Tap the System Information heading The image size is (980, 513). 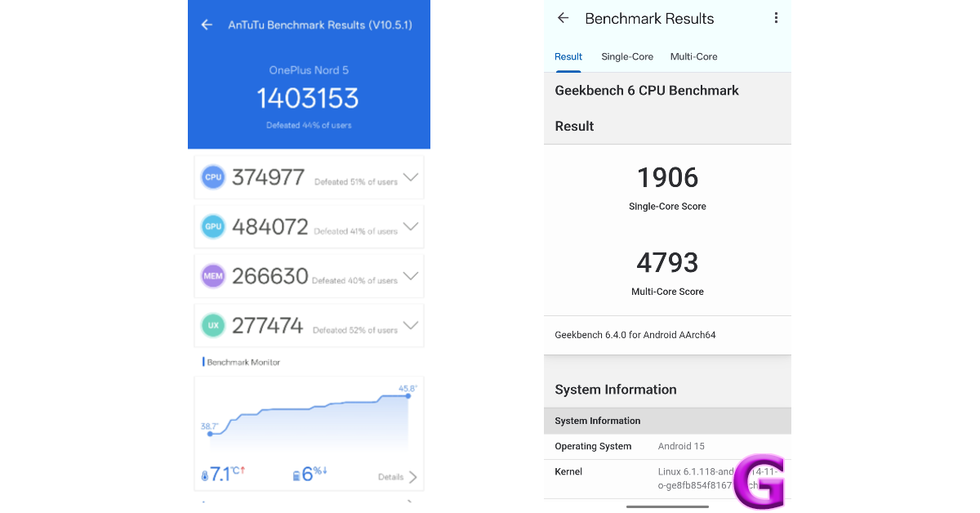point(616,390)
